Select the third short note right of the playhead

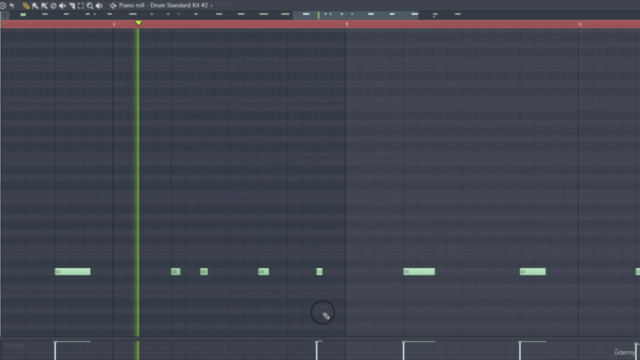264,271
